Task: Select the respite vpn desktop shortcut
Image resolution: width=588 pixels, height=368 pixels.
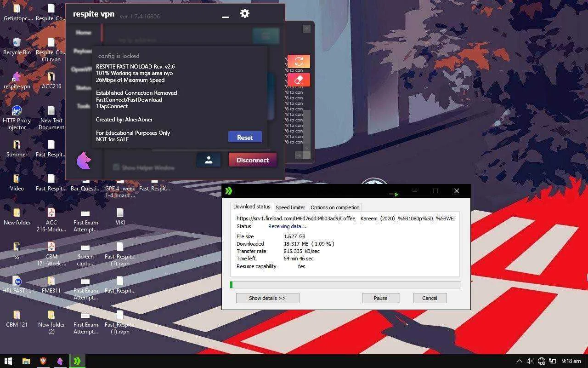Action: pyautogui.click(x=17, y=80)
